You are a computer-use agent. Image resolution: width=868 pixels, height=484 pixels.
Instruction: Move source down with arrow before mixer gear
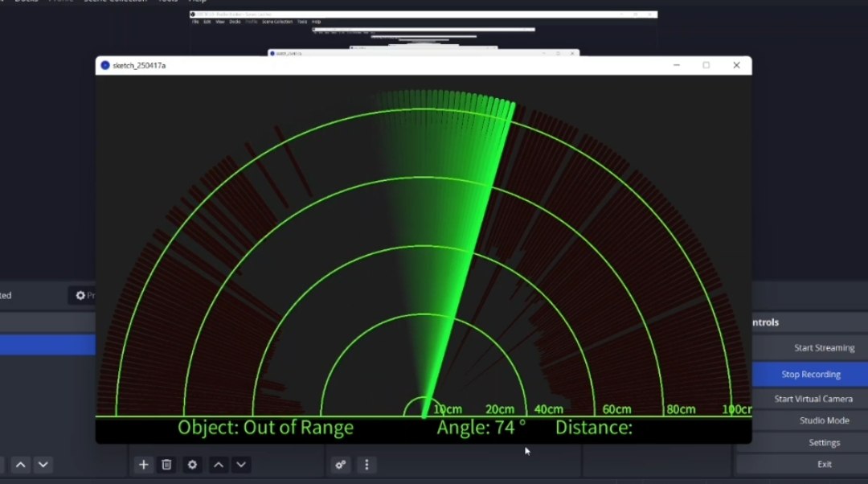coord(241,465)
